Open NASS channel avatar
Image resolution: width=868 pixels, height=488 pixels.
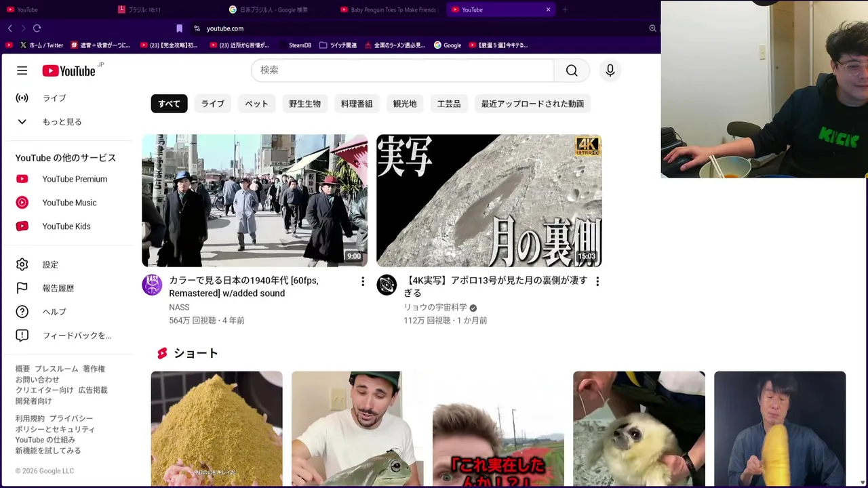click(152, 285)
